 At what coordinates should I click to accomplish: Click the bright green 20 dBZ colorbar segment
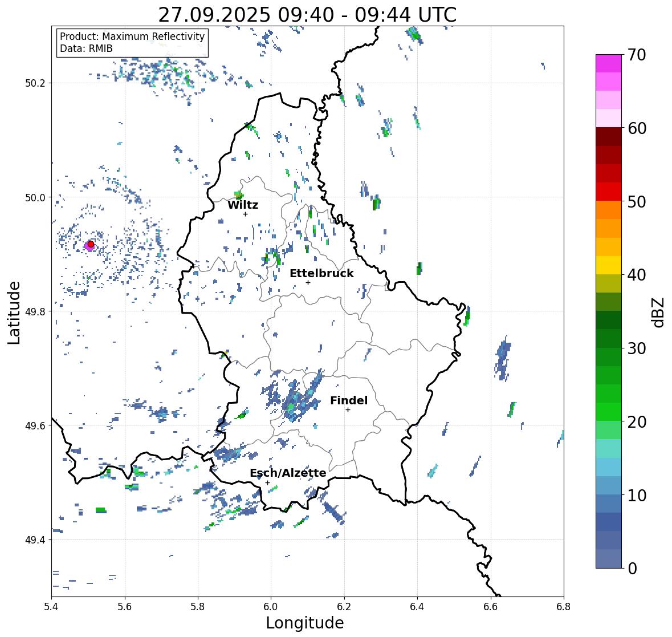609,412
